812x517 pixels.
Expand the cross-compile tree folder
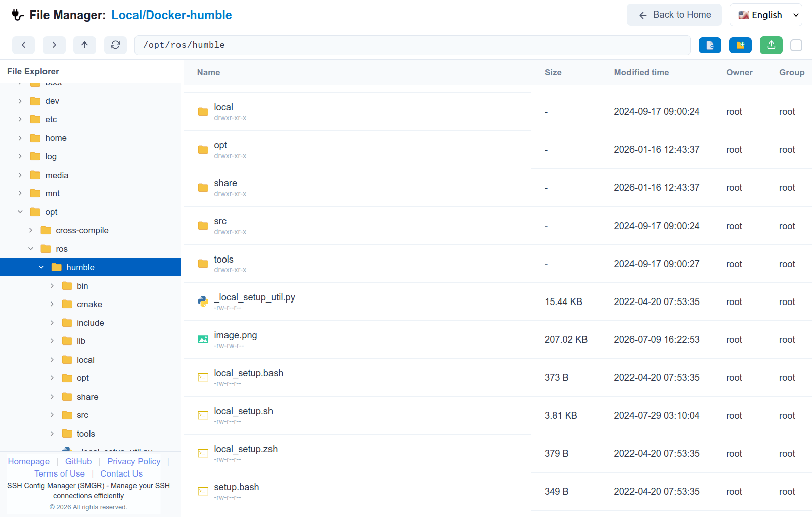pos(31,230)
